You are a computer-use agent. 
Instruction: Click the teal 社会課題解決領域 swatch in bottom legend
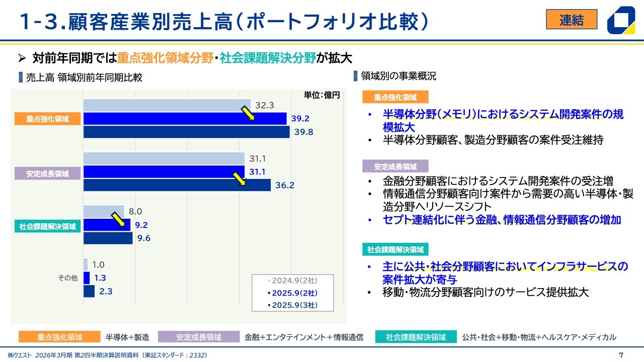pyautogui.click(x=416, y=337)
